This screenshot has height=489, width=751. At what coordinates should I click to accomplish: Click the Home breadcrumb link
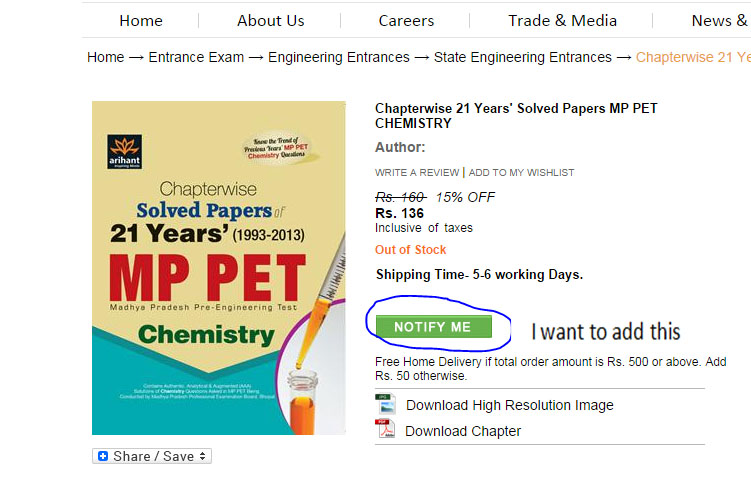coord(105,57)
